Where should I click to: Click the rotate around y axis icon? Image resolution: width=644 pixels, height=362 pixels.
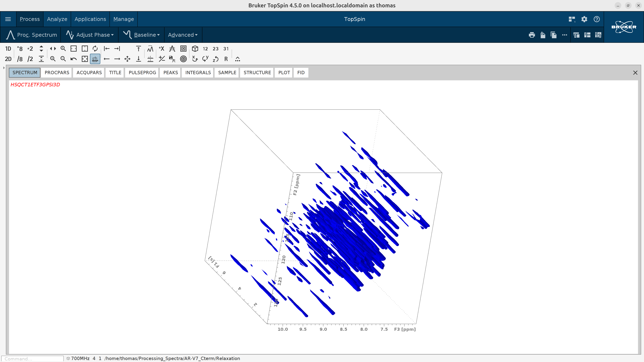pyautogui.click(x=205, y=59)
